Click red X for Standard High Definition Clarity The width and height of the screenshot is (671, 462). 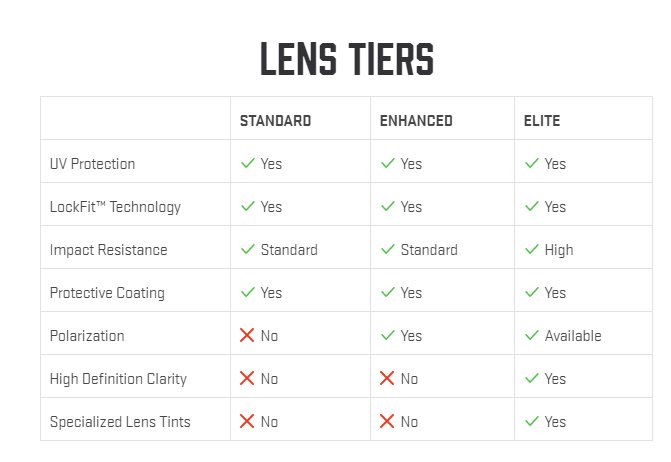tap(247, 378)
